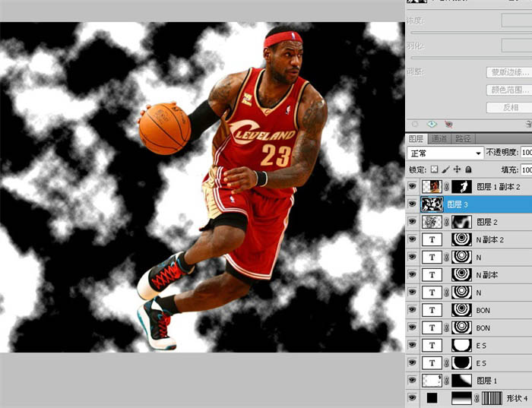Hide the 图层 1 副本 2 layer

[412, 186]
